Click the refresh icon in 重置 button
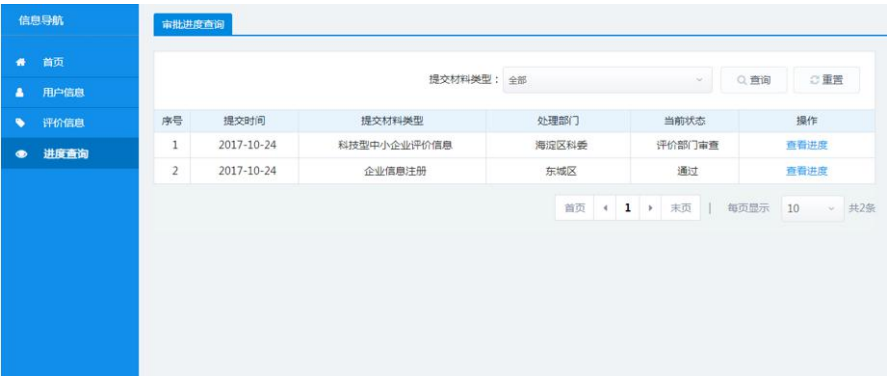The image size is (891, 379). (814, 80)
